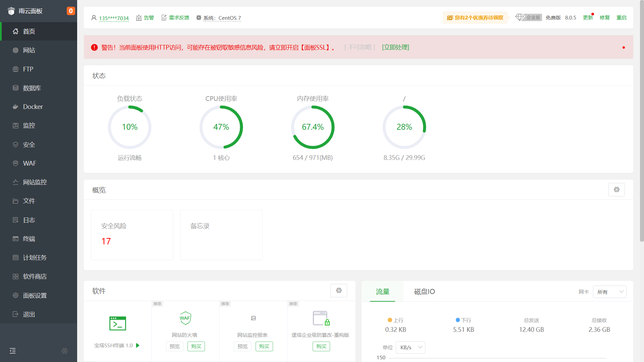Click the 135****7034 account dropdown link
Image resolution: width=644 pixels, height=362 pixels.
[114, 18]
